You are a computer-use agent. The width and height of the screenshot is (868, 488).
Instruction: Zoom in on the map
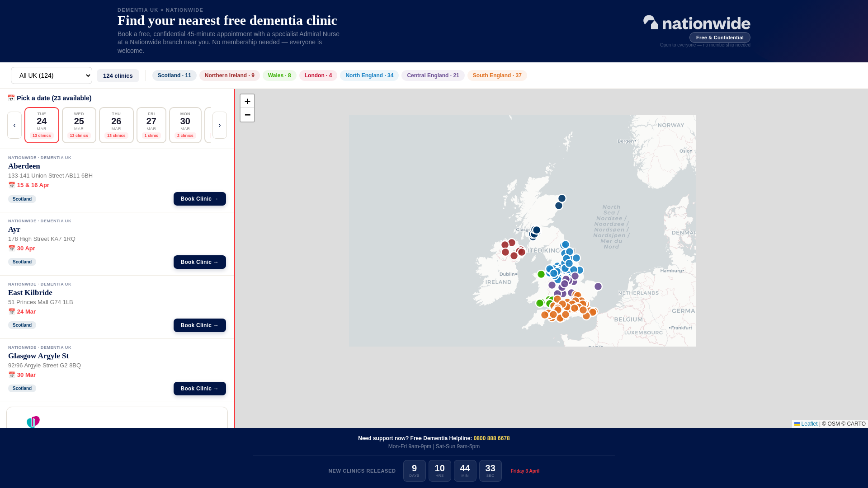click(x=247, y=101)
